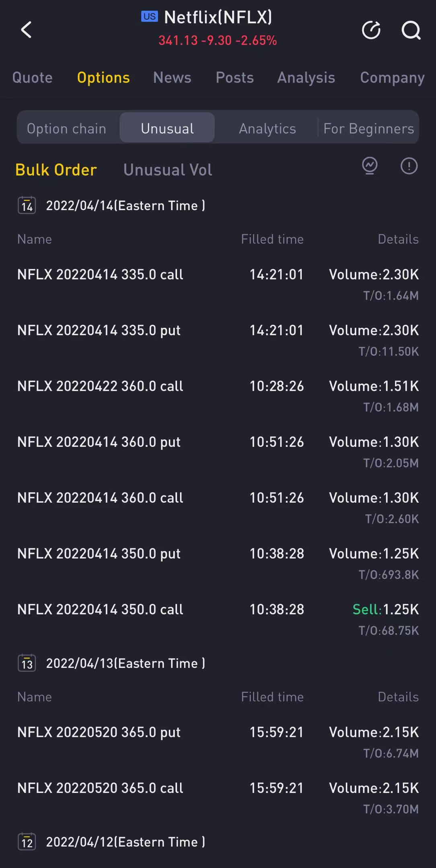436x868 pixels.
Task: Open NFLX 20220520 365.0 put row
Action: 218,742
